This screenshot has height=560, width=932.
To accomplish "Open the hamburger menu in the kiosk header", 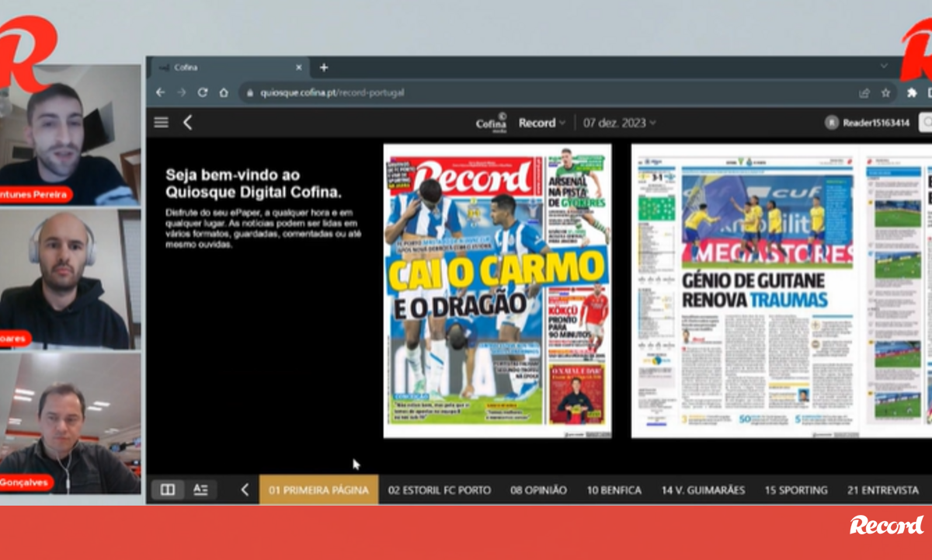I will (x=161, y=122).
